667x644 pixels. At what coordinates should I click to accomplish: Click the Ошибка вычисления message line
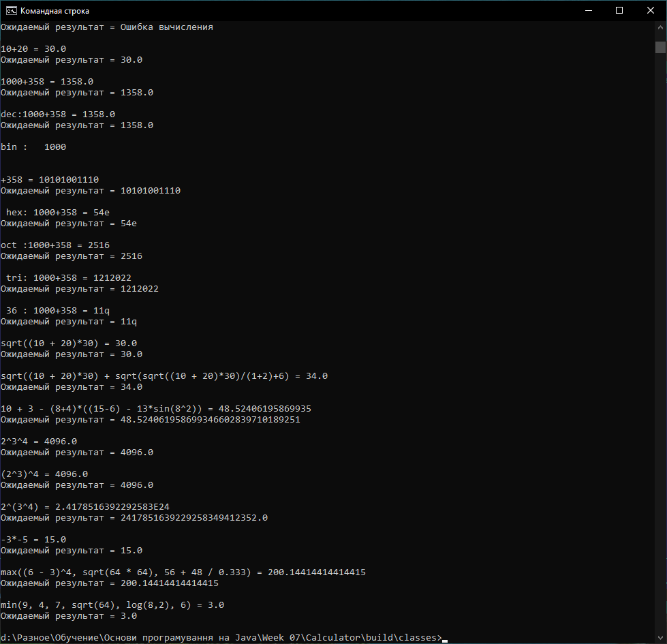coord(106,27)
